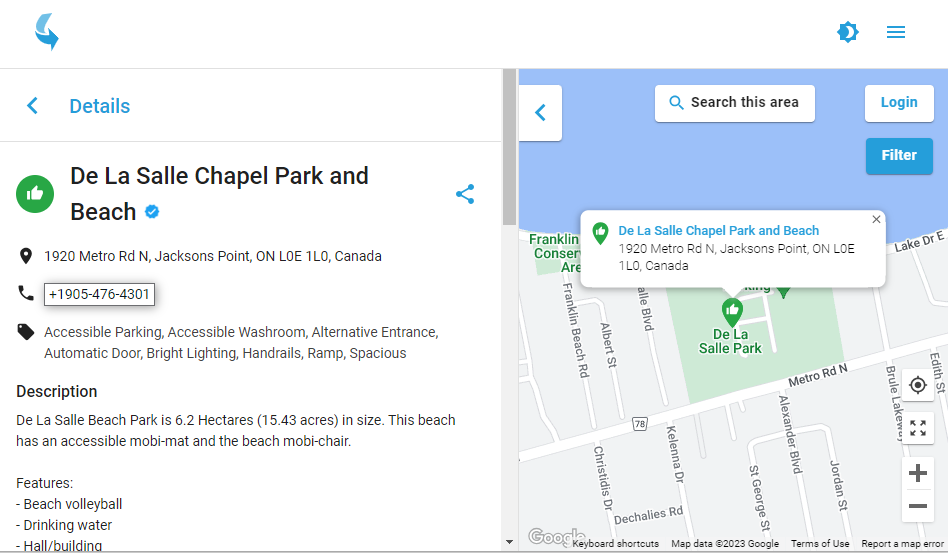The height and width of the screenshot is (553, 948).
Task: Collapse the map side panel arrow
Action: (541, 113)
